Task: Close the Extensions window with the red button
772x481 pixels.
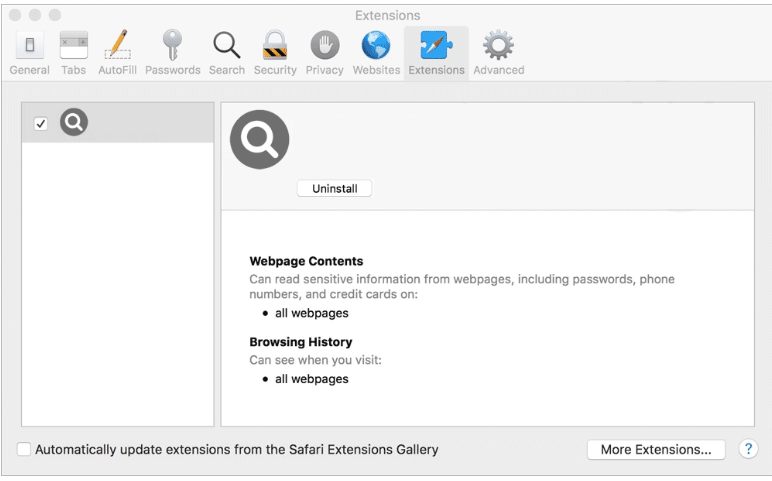Action: (x=15, y=16)
